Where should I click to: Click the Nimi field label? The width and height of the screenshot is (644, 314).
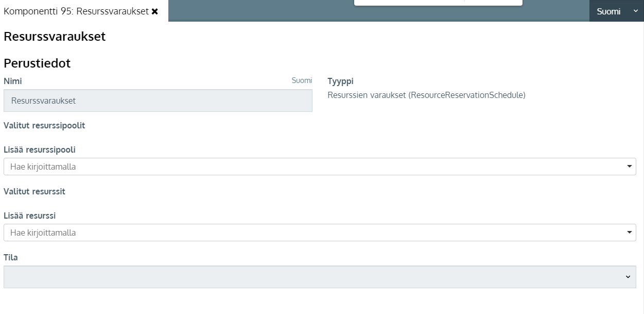13,81
